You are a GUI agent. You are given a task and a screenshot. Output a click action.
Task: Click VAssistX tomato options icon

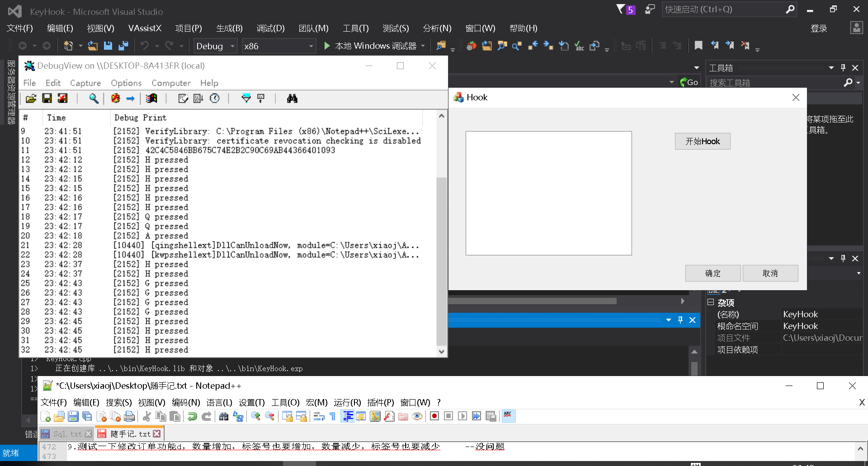point(472,46)
